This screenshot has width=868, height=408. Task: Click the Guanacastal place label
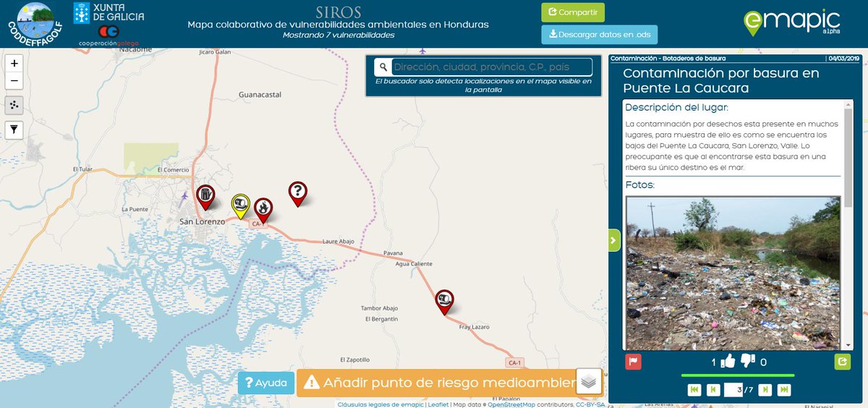[260, 94]
